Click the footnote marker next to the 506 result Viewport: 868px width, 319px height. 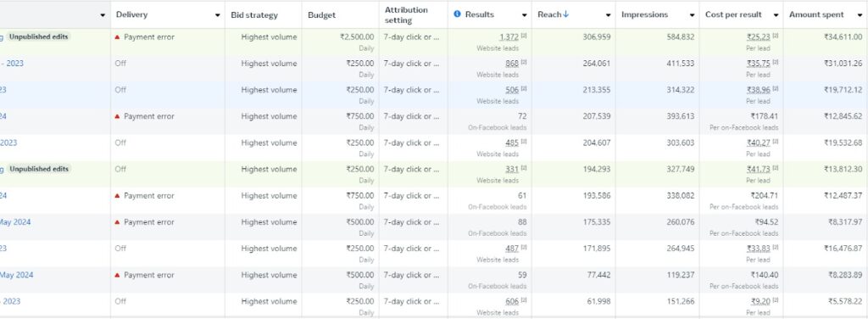(524, 88)
